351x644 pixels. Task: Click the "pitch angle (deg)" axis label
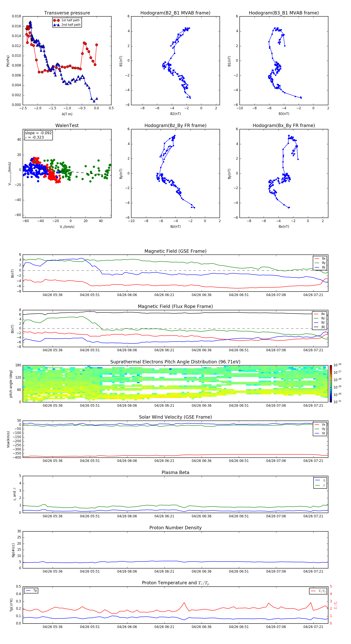pyautogui.click(x=11, y=384)
